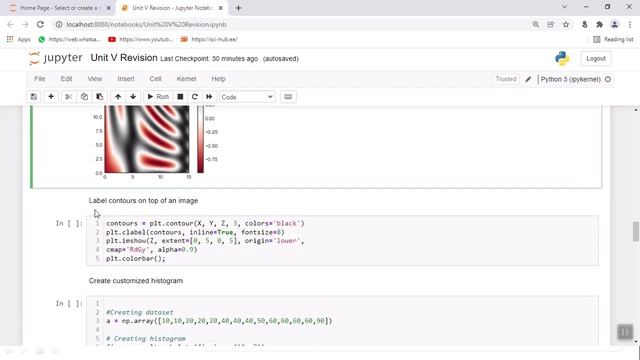Open the command palette keyboard icon
This screenshot has width=640, height=360.
[x=288, y=97]
